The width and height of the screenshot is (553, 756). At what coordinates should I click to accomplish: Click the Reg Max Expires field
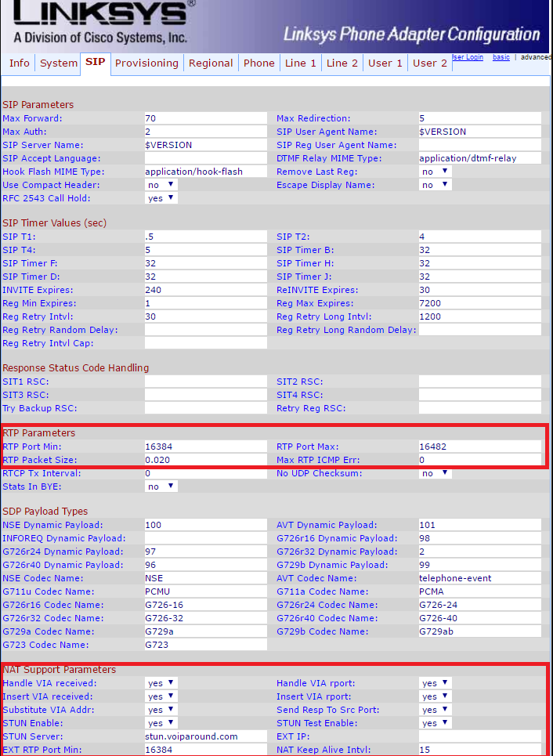(x=480, y=304)
